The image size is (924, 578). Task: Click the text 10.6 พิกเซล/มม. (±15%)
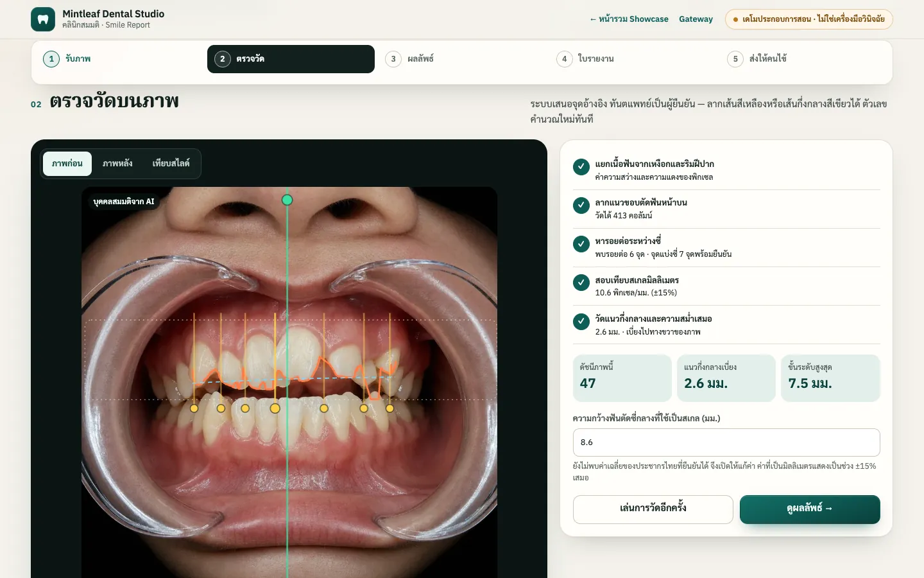coord(636,293)
